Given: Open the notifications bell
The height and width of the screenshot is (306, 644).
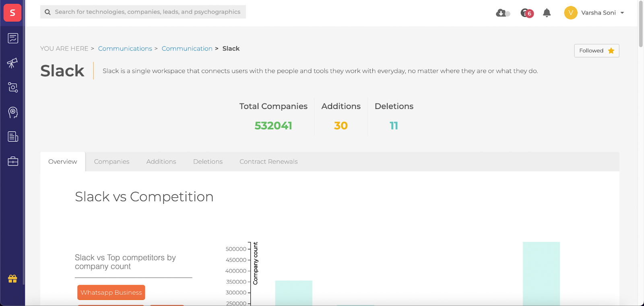Looking at the screenshot, I should click(547, 13).
